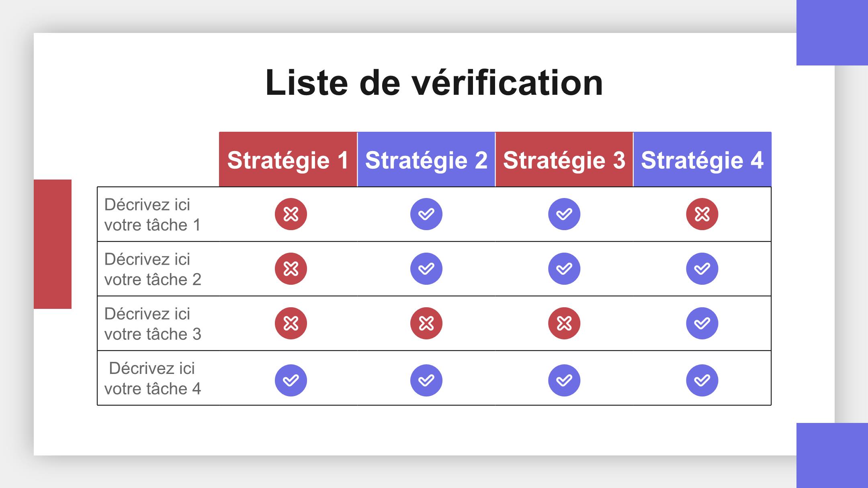The height and width of the screenshot is (488, 868).
Task: Select the check icon for tâche 3 Stratégie 4
Action: (x=702, y=323)
